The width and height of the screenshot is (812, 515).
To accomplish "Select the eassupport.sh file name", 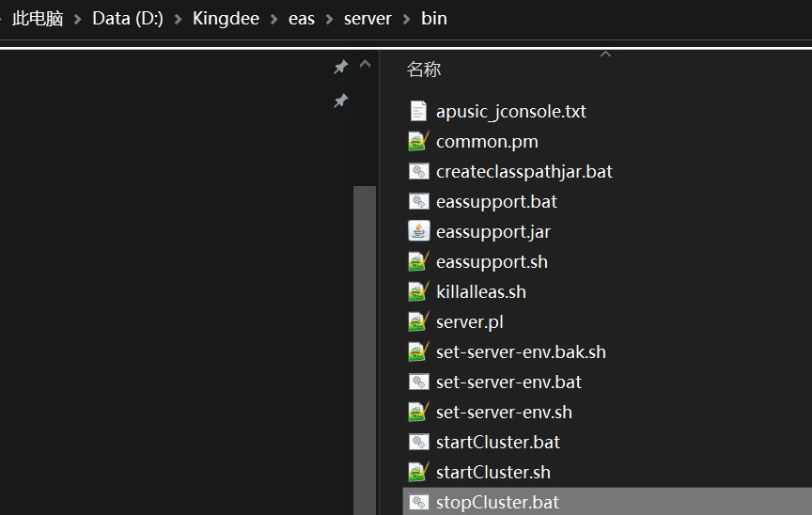I will tap(492, 262).
